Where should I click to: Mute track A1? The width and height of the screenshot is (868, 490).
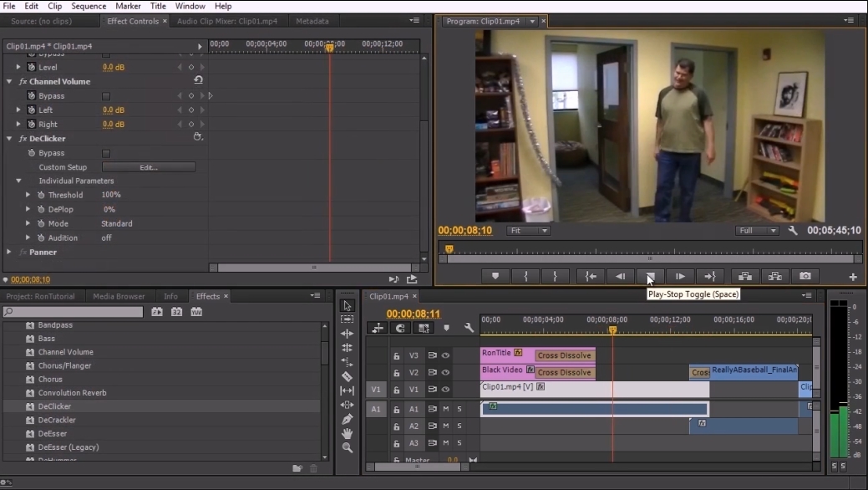click(x=445, y=409)
